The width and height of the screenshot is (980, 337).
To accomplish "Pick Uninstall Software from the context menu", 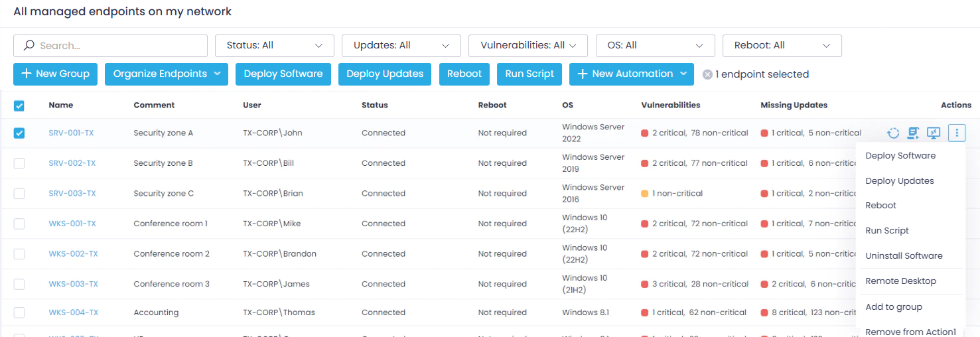I will [904, 256].
